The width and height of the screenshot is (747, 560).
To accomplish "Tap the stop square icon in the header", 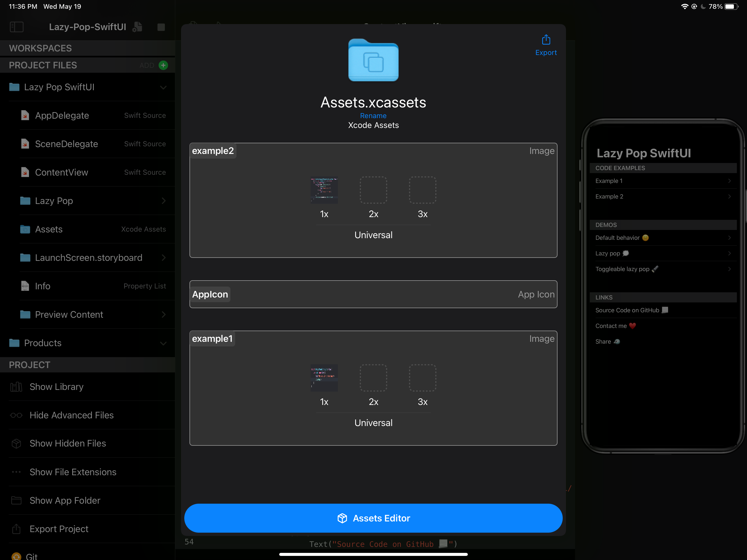I will click(x=161, y=27).
